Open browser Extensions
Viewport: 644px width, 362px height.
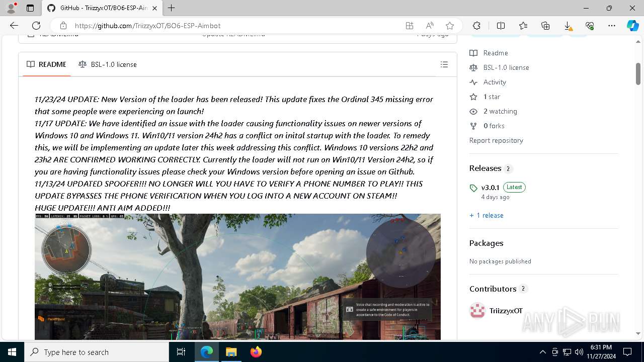click(476, 26)
